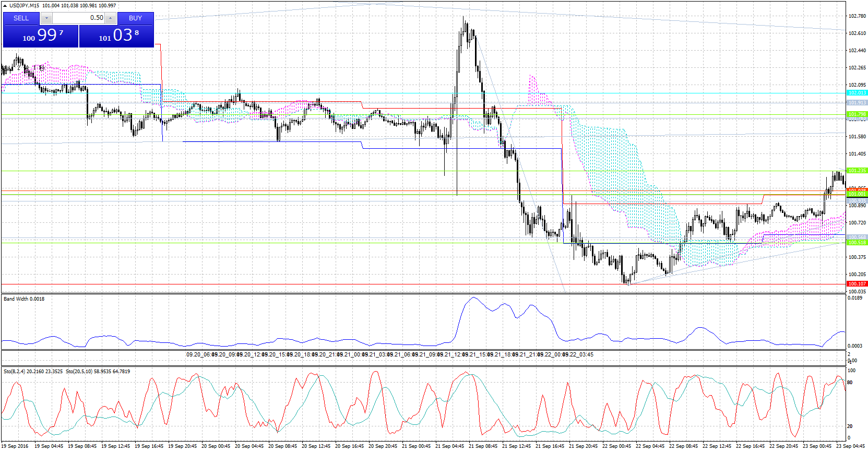Click the green 100.518 price level label
This screenshot has width=868, height=452.
[857, 243]
